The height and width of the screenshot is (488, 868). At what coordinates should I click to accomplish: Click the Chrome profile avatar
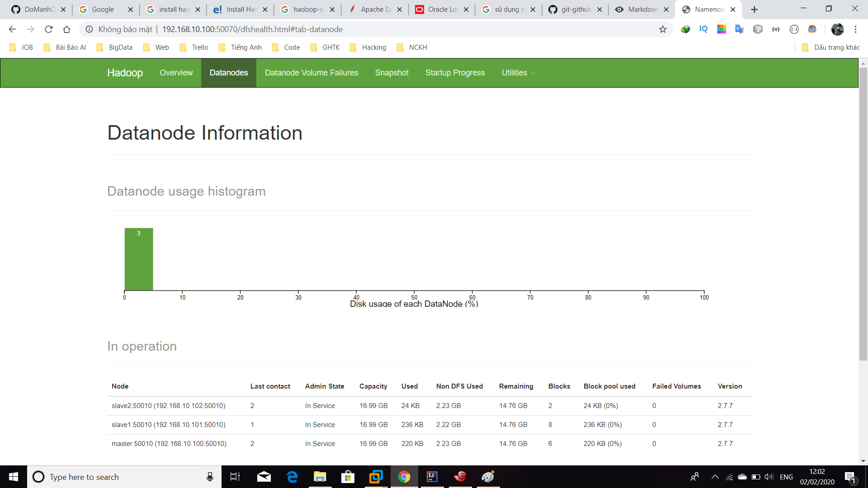(837, 29)
